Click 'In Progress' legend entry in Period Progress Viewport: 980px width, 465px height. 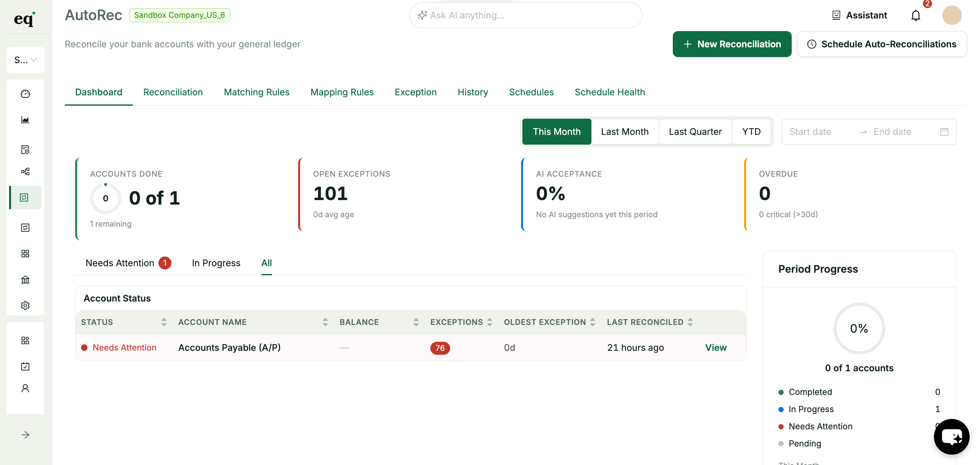(x=811, y=409)
